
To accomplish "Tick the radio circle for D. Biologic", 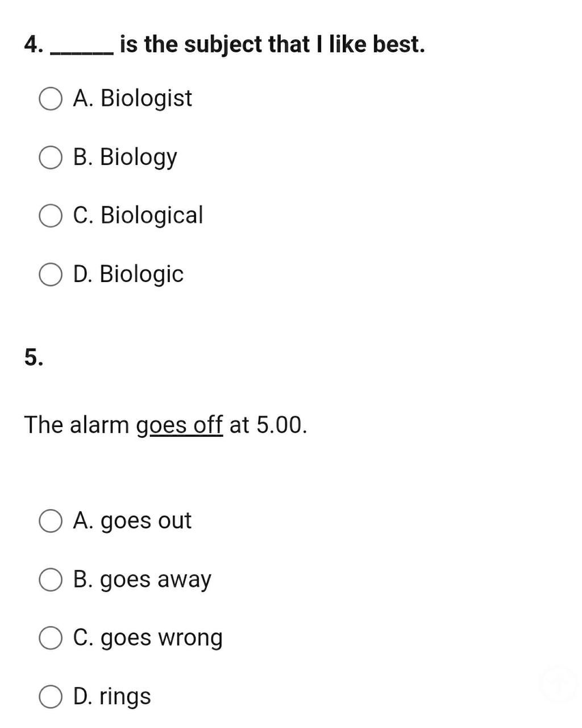I will 51,275.
